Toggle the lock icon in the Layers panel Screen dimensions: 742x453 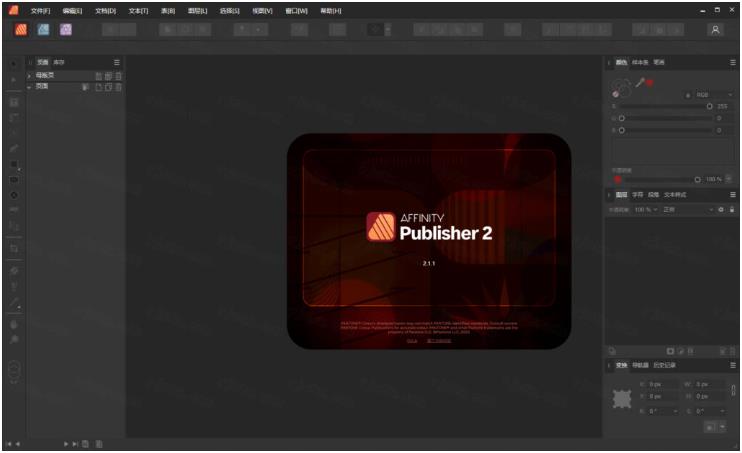[x=732, y=209]
